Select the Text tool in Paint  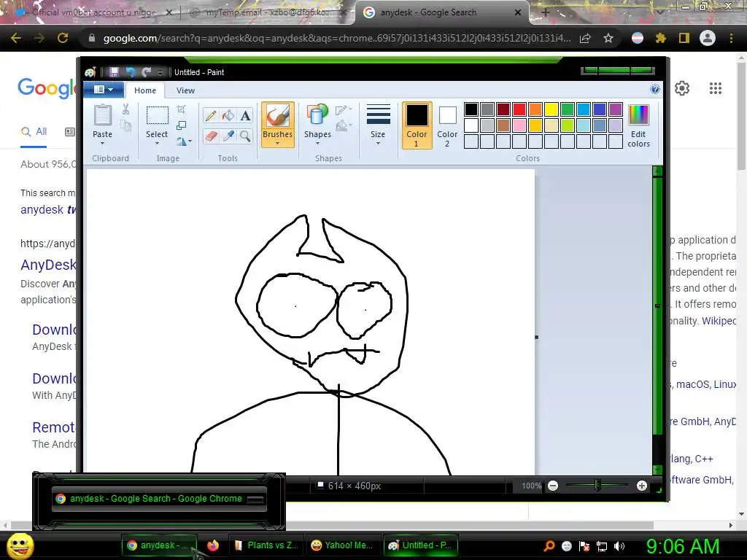click(245, 116)
